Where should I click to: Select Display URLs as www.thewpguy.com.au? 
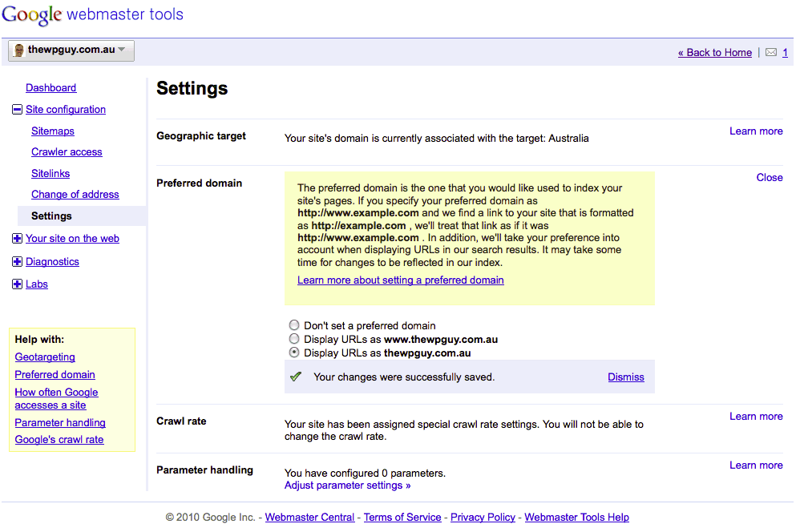(294, 339)
